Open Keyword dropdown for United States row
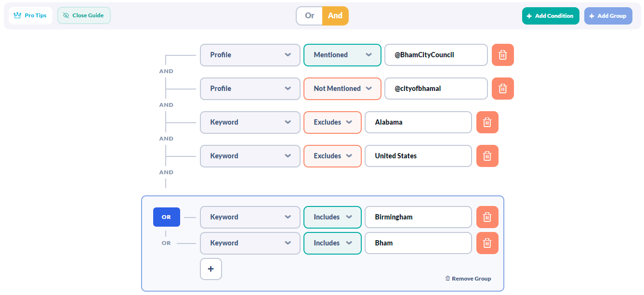The height and width of the screenshot is (295, 644). point(250,156)
